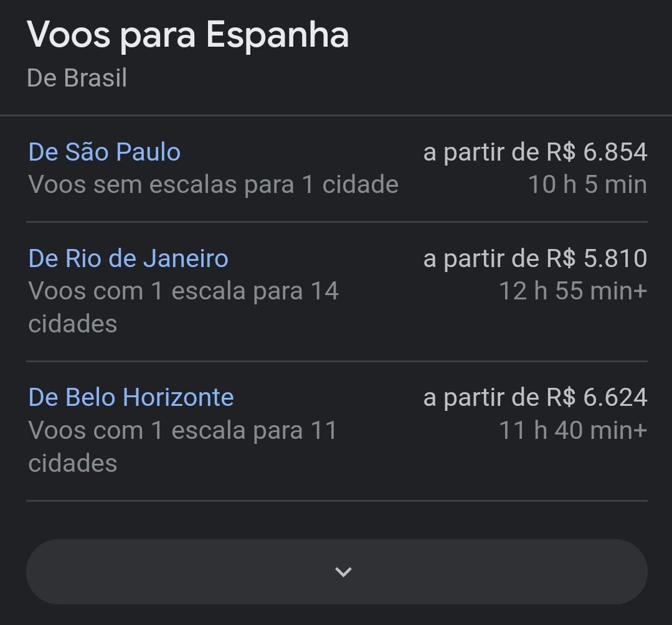Click the 10 h 5 min duration
The width and height of the screenshot is (672, 625).
point(587,185)
